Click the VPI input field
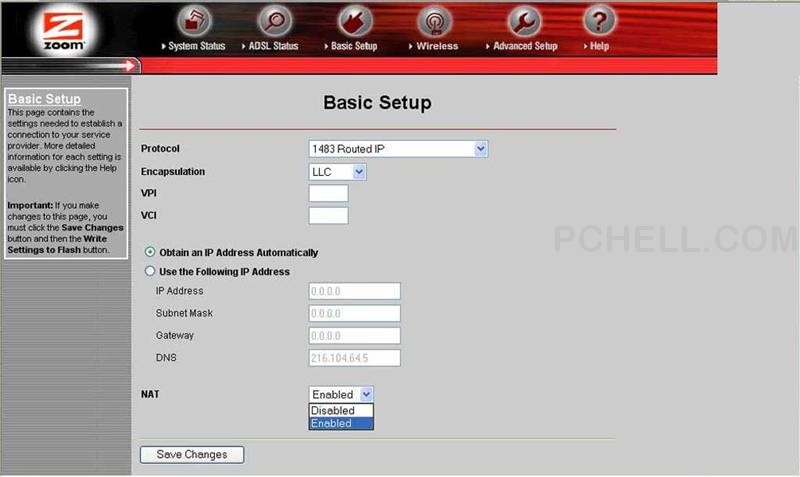Viewport: 800px width, 477px height. (329, 194)
